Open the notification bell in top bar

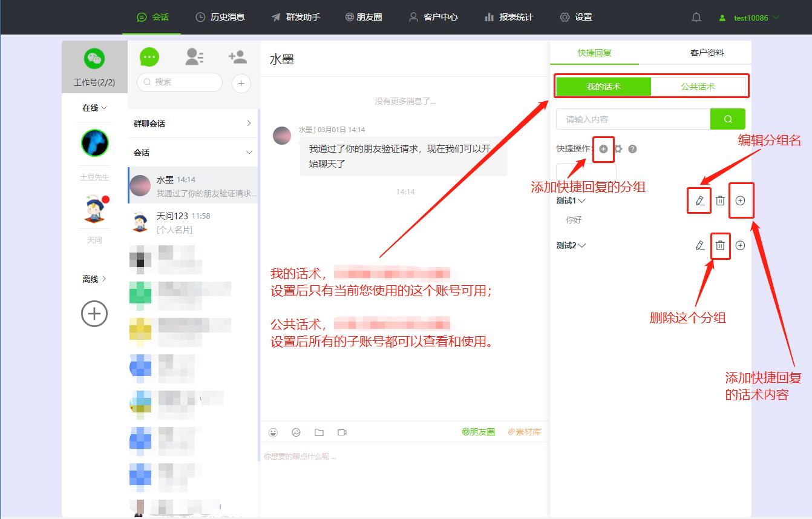click(696, 17)
